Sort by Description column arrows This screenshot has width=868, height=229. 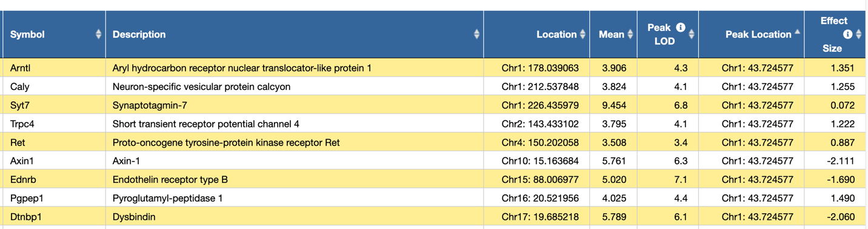pos(476,35)
